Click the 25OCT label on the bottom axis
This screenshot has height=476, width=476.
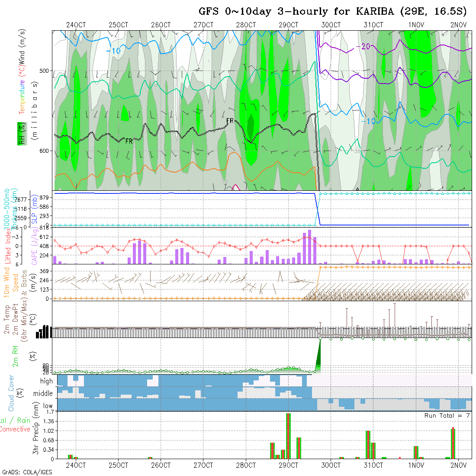coord(118,465)
